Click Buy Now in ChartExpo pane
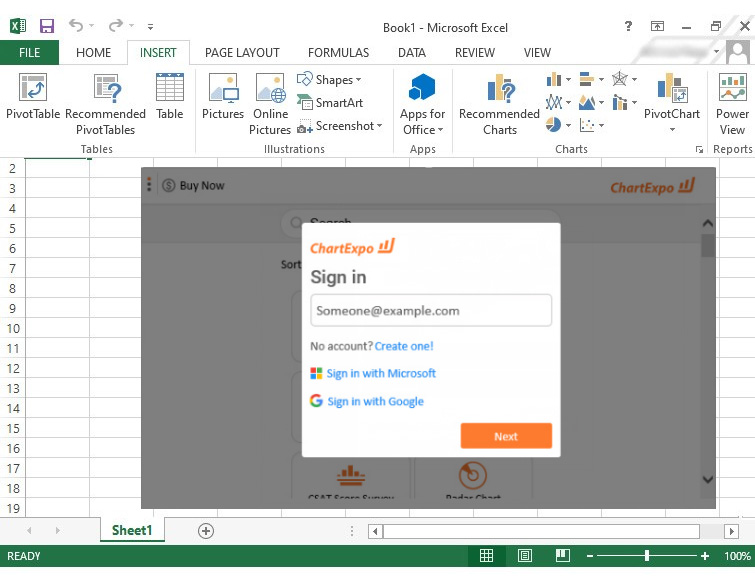Viewport: 755px width, 584px height. pos(194,185)
